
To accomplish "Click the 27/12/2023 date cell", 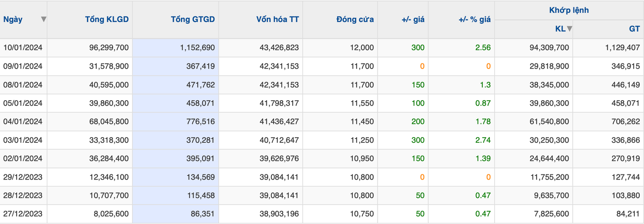I will tap(23, 214).
